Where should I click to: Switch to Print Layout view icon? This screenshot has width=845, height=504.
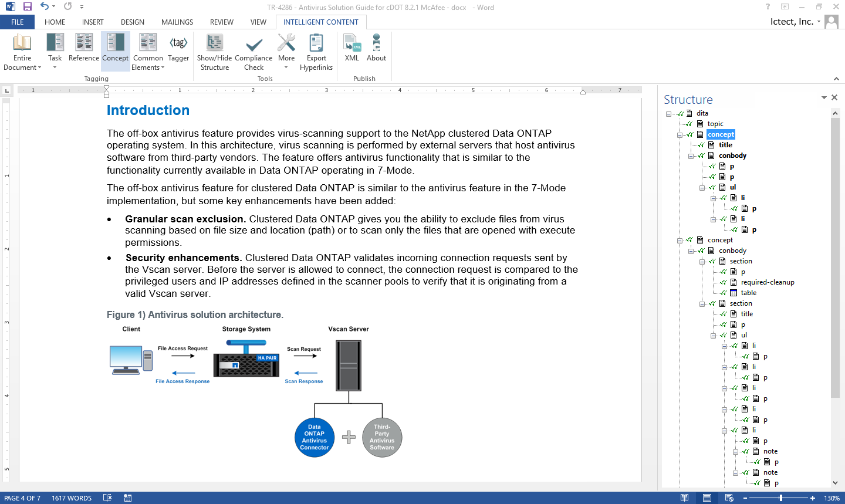click(707, 498)
